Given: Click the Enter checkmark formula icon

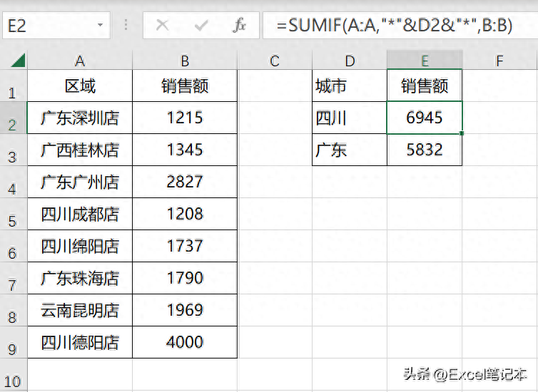Looking at the screenshot, I should 201,25.
